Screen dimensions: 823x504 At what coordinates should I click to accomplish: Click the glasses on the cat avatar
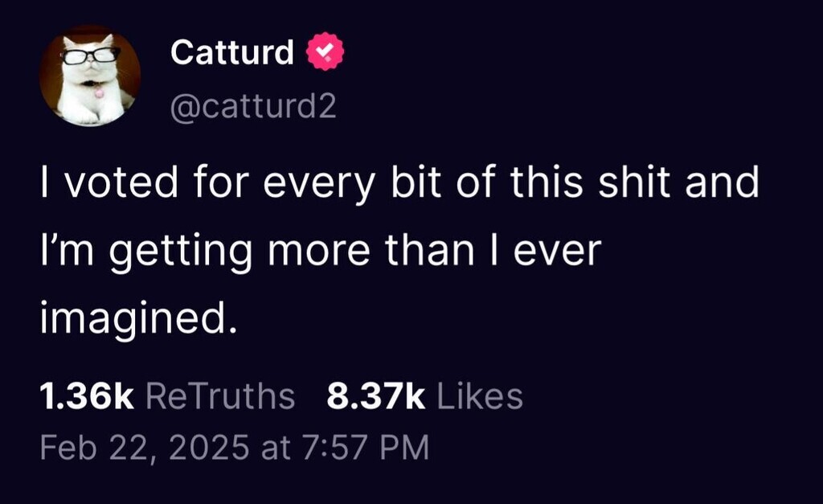pos(90,55)
